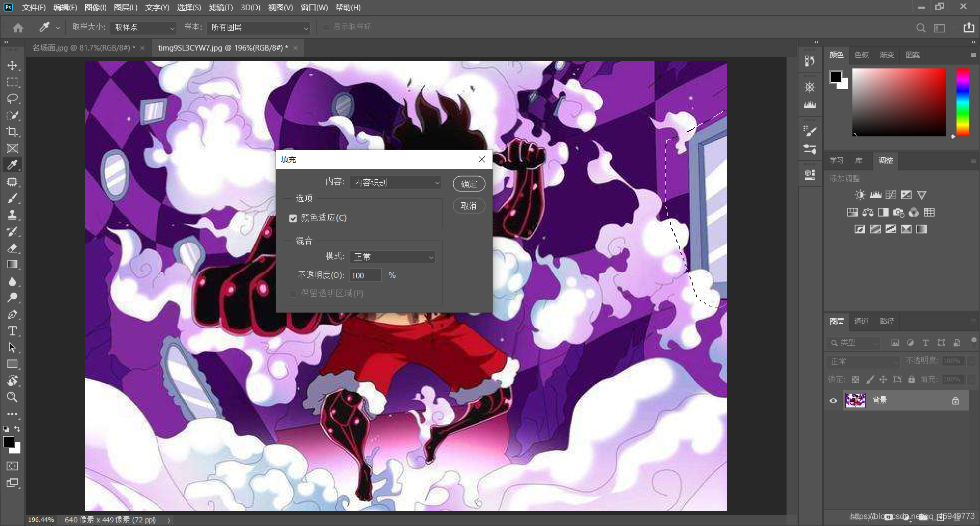Select the Blur tool
980x526 pixels.
click(x=12, y=281)
